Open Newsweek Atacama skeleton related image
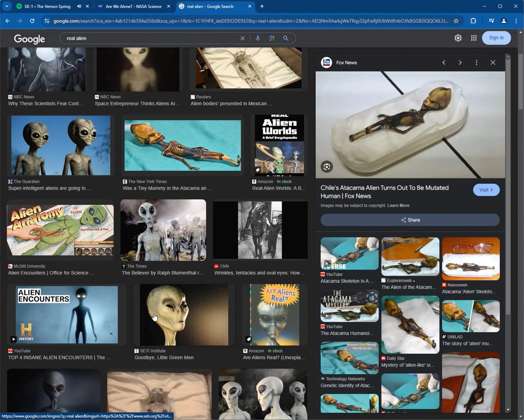 [471, 259]
